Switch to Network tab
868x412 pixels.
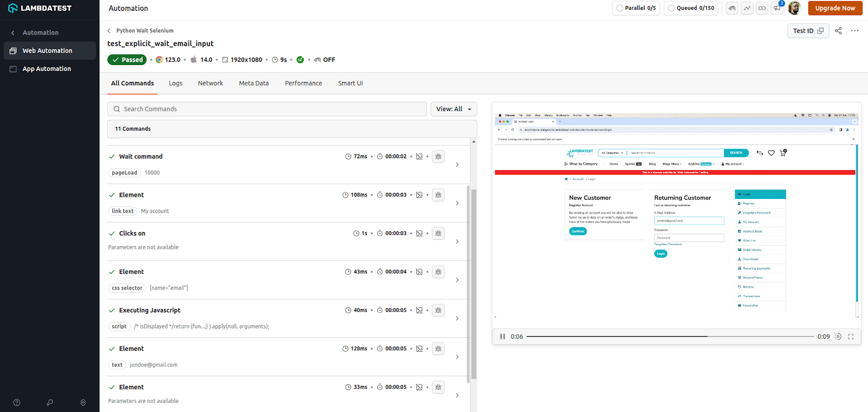[x=210, y=83]
